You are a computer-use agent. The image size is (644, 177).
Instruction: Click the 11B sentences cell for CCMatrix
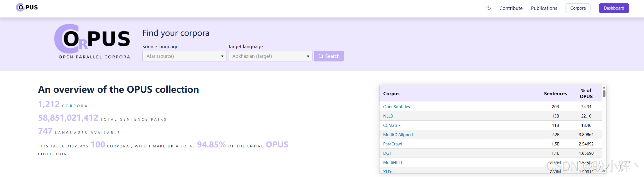point(555,125)
